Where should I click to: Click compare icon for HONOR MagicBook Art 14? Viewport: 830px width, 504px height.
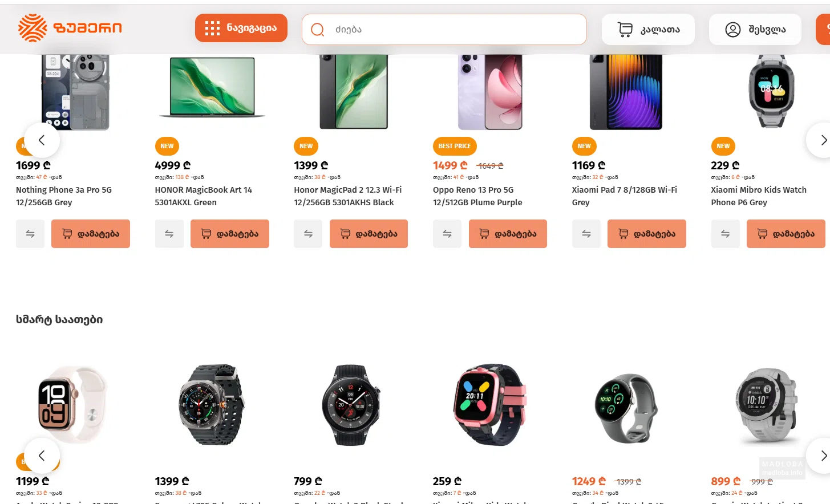tap(169, 234)
